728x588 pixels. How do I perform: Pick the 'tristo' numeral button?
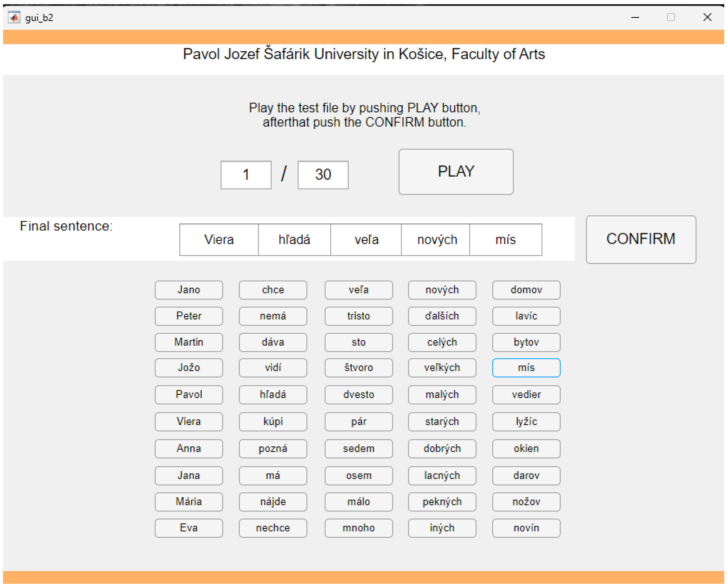[358, 316]
